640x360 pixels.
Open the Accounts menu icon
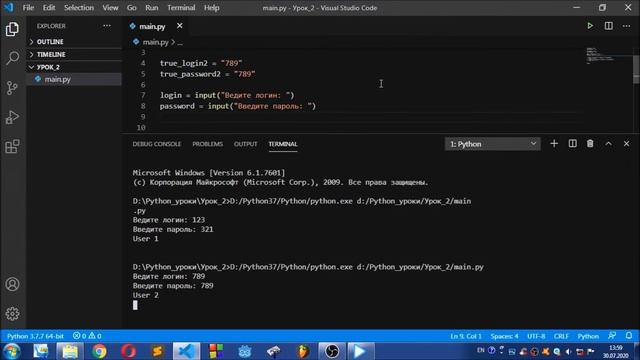click(x=12, y=284)
